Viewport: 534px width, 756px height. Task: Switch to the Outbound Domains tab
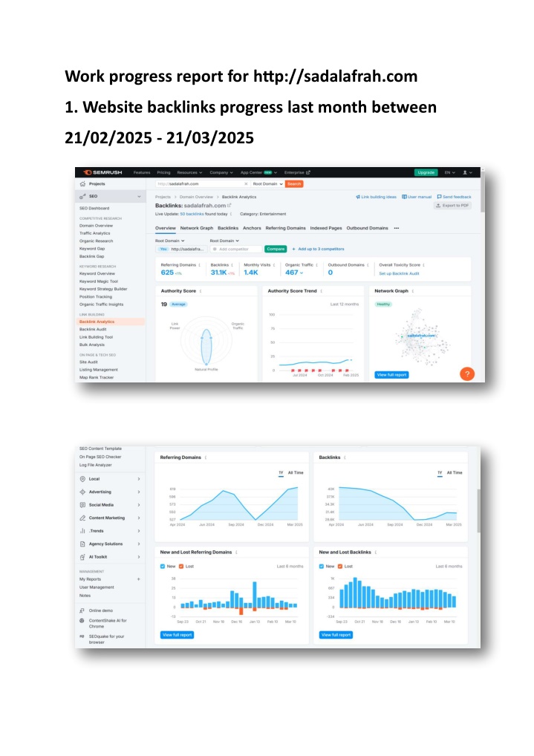coord(367,228)
